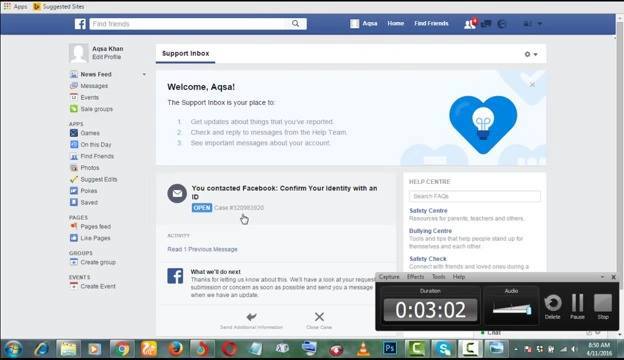Open Saved in the sidebar
The width and height of the screenshot is (624, 360).
89,202
